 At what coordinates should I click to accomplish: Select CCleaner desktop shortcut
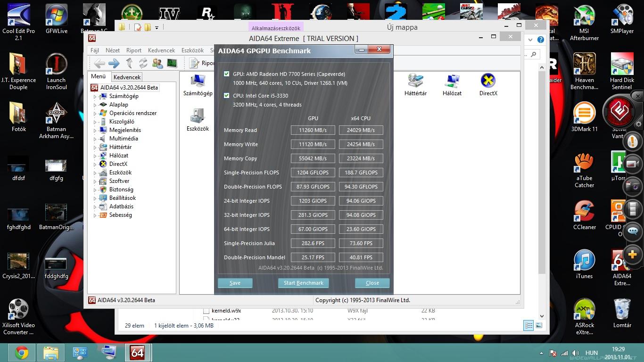pos(584,215)
